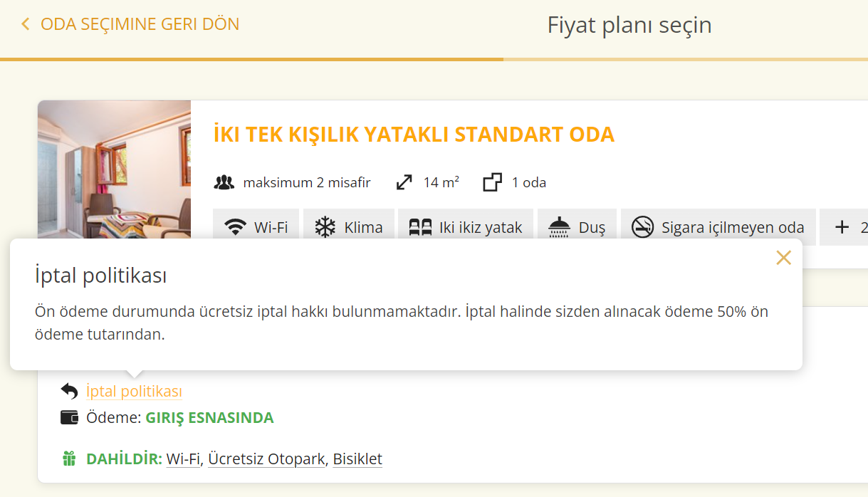This screenshot has height=497, width=868.
Task: Click the Sigara içilmeyen oda tag
Action: [x=718, y=227]
